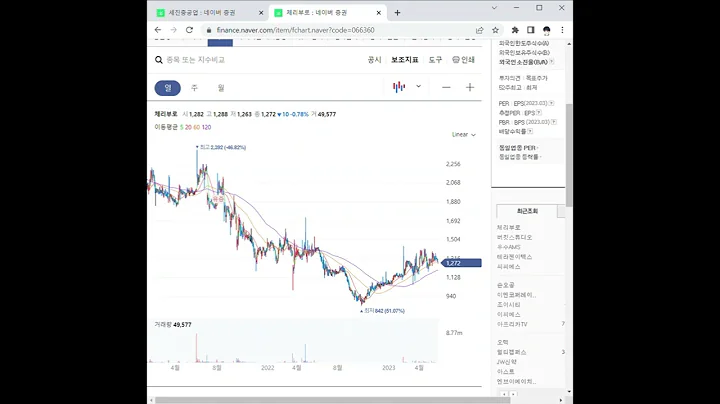Open a new tab with plus button

[397, 13]
